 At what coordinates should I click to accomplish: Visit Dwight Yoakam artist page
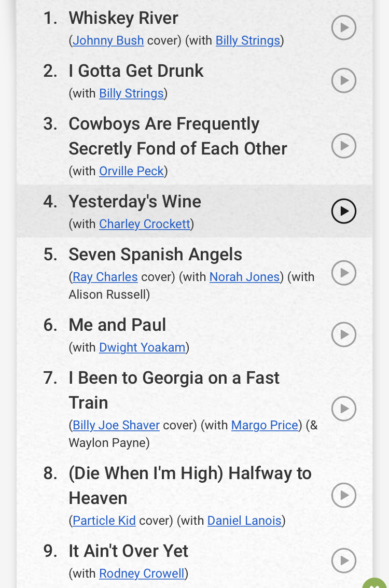coord(142,347)
